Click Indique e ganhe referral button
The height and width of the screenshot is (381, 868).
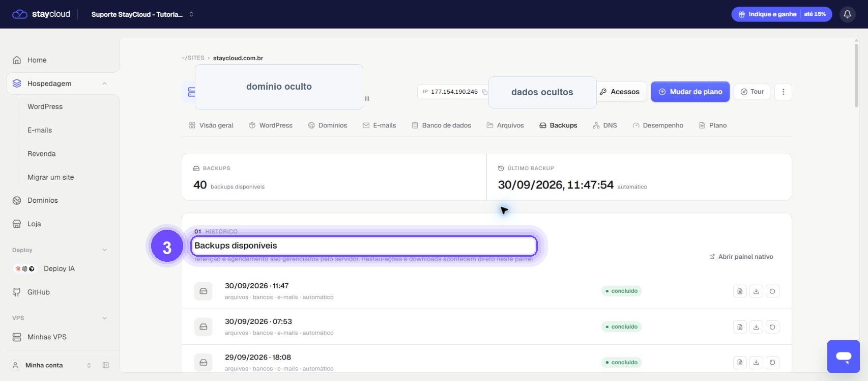(x=782, y=14)
